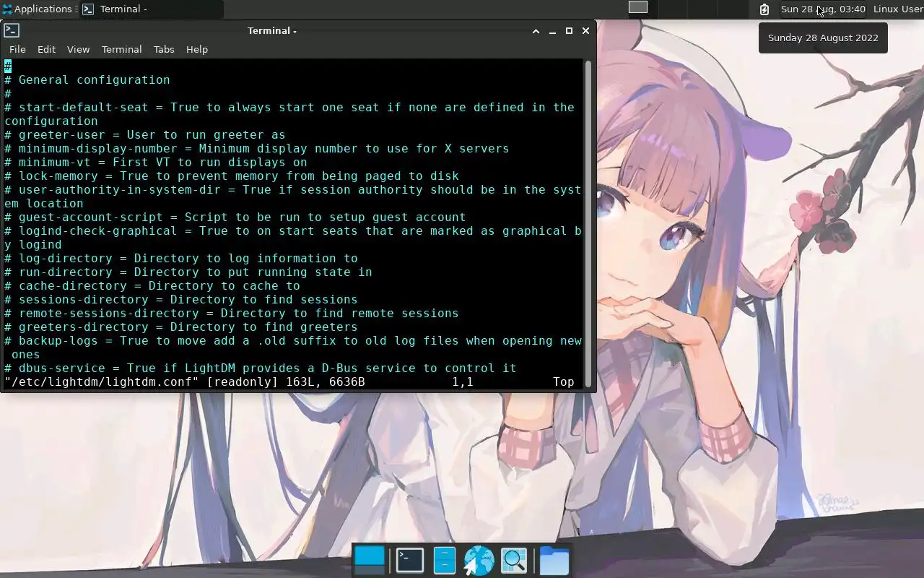The image size is (924, 578).
Task: Open the Applications menu in top panel
Action: pyautogui.click(x=38, y=9)
